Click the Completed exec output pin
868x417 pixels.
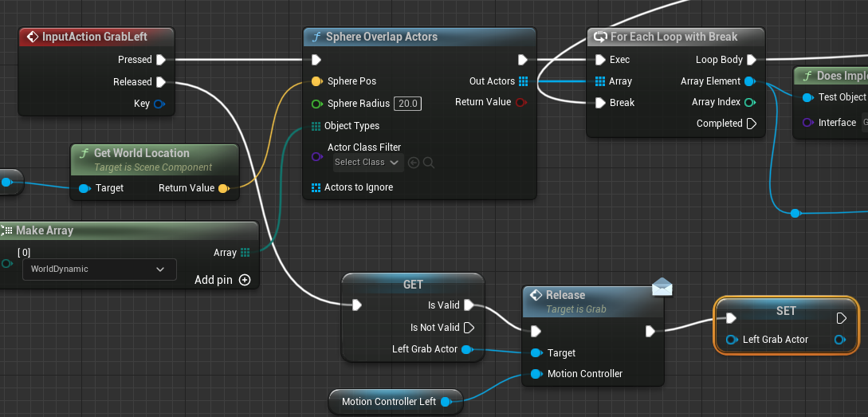tap(751, 124)
